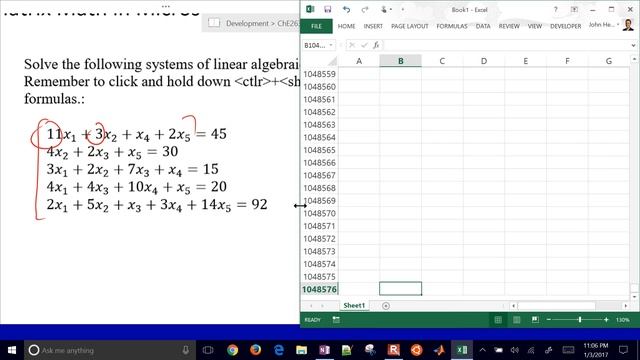The width and height of the screenshot is (640, 360).
Task: Open Google Chrome from the taskbar
Action: click(x=233, y=350)
